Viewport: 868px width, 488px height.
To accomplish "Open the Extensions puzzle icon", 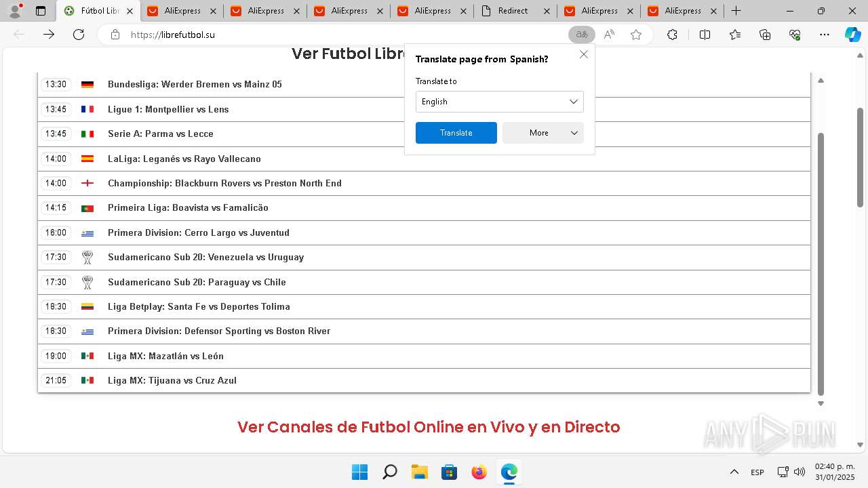I will pos(672,35).
